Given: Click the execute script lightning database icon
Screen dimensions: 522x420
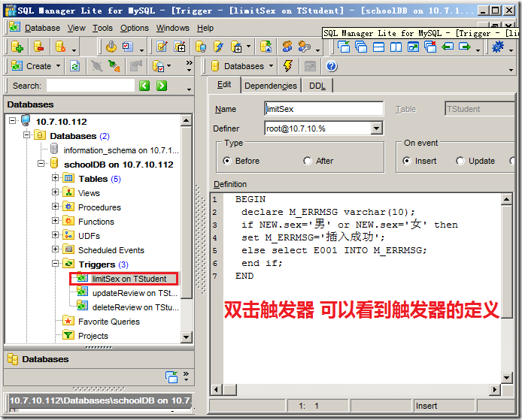Looking at the screenshot, I should point(219,47).
